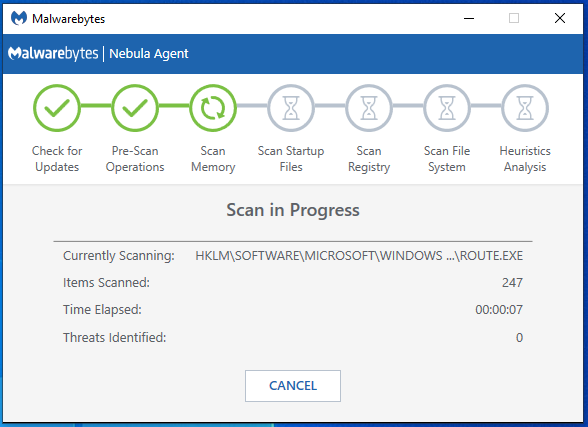
Task: Click the disabled maximize window button
Action: tap(514, 18)
